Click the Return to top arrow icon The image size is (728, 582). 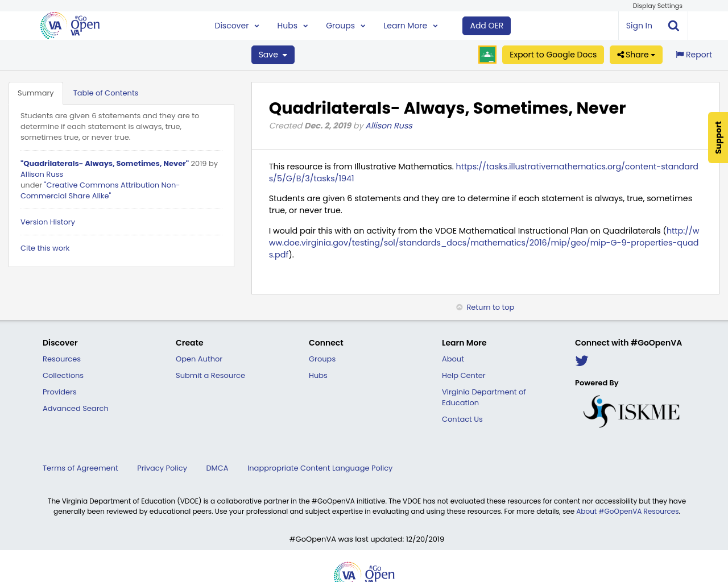pos(459,306)
